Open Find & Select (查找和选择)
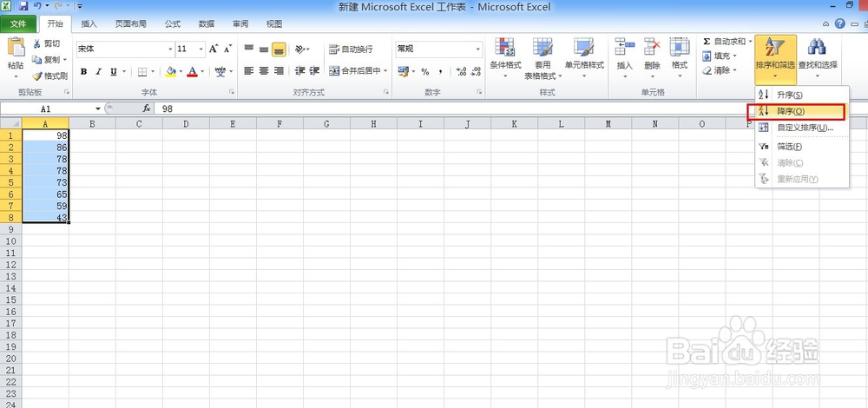This screenshot has width=868, height=408. 818,59
